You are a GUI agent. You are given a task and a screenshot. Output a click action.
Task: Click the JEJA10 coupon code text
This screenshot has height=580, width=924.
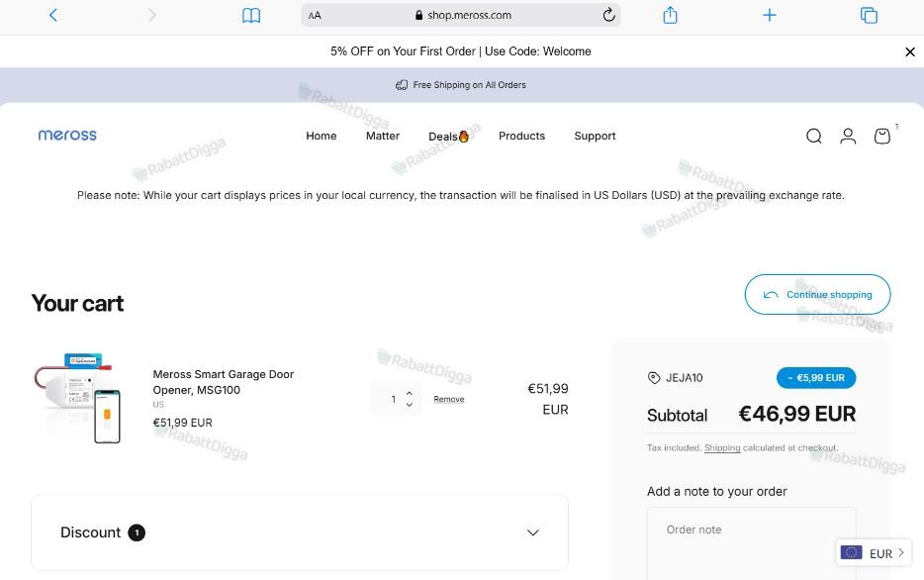click(685, 378)
